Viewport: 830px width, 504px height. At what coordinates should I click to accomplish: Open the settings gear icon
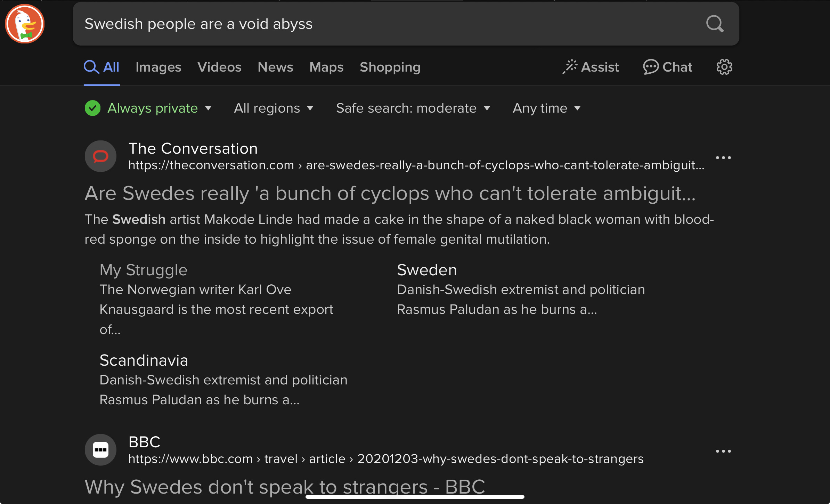(x=724, y=67)
